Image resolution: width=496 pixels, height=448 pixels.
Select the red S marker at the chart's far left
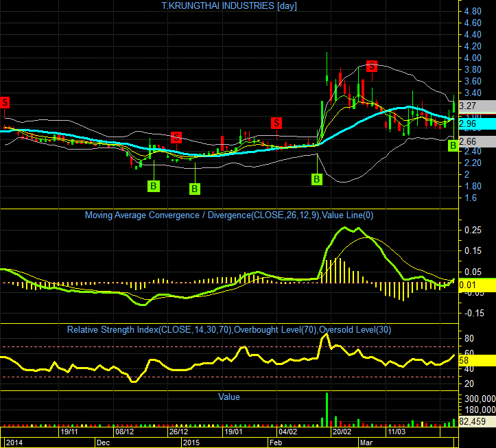[x=5, y=102]
